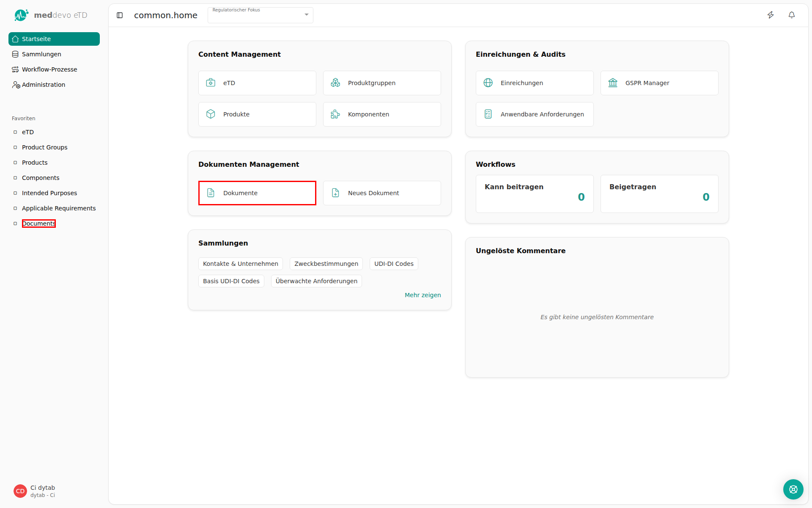Click the lightning bolt quick actions icon
The width and height of the screenshot is (812, 508).
tap(771, 15)
